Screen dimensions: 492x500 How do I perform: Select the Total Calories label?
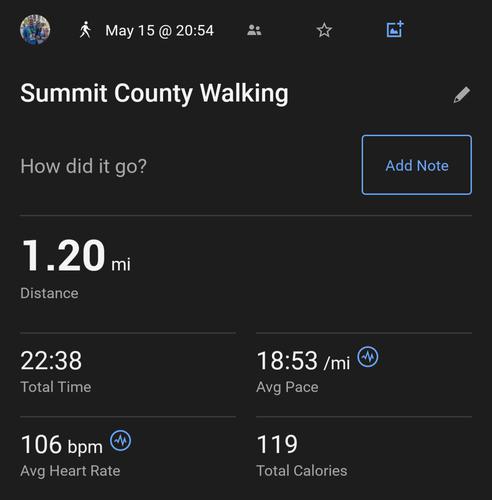(302, 471)
